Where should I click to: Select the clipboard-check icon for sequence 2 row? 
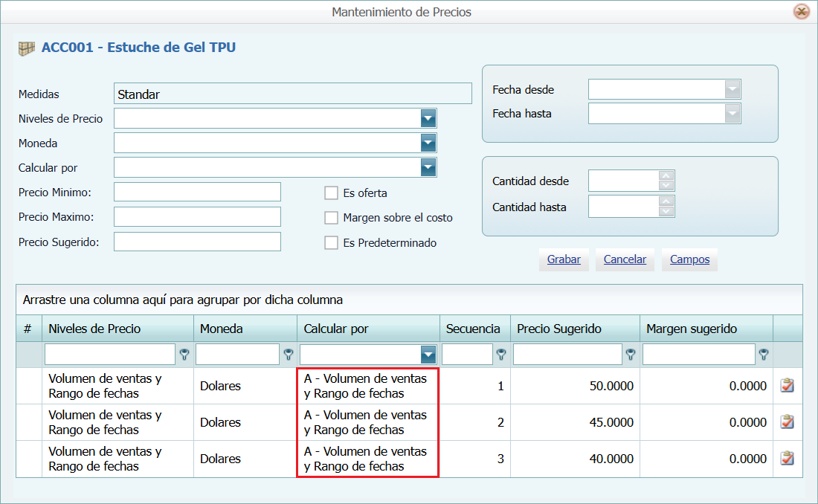pyautogui.click(x=788, y=422)
